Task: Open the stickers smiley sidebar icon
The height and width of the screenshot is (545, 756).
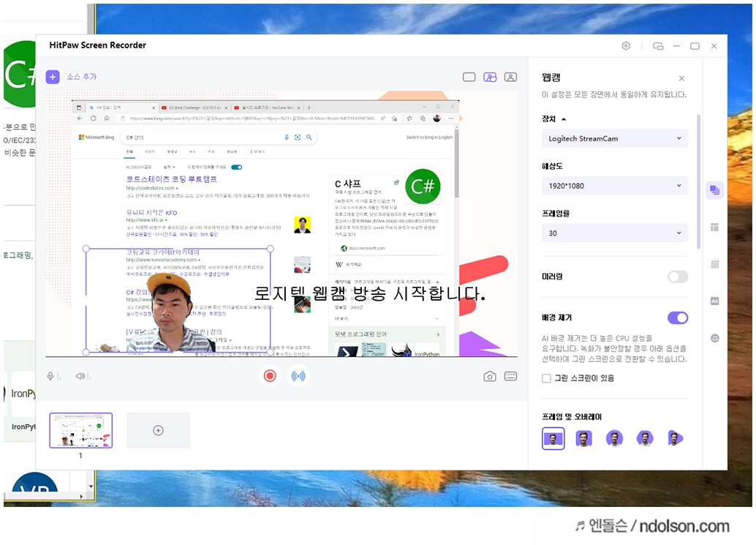Action: 714,338
